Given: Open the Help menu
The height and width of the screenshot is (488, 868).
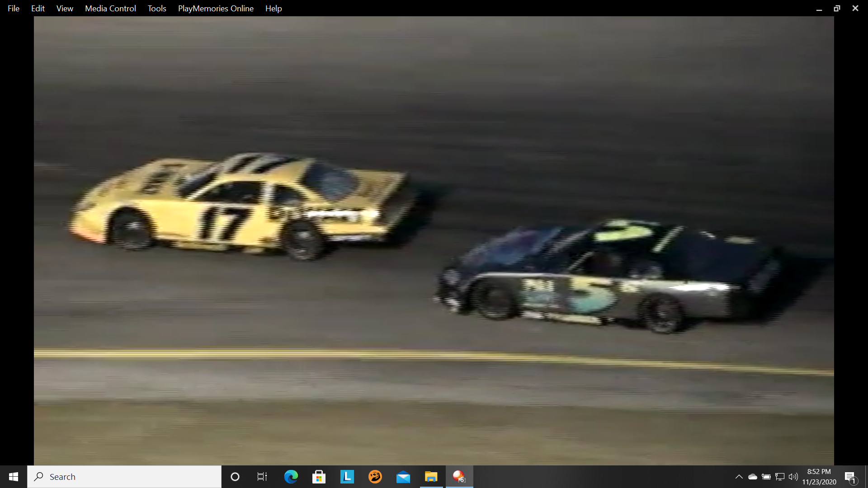Looking at the screenshot, I should [x=273, y=8].
